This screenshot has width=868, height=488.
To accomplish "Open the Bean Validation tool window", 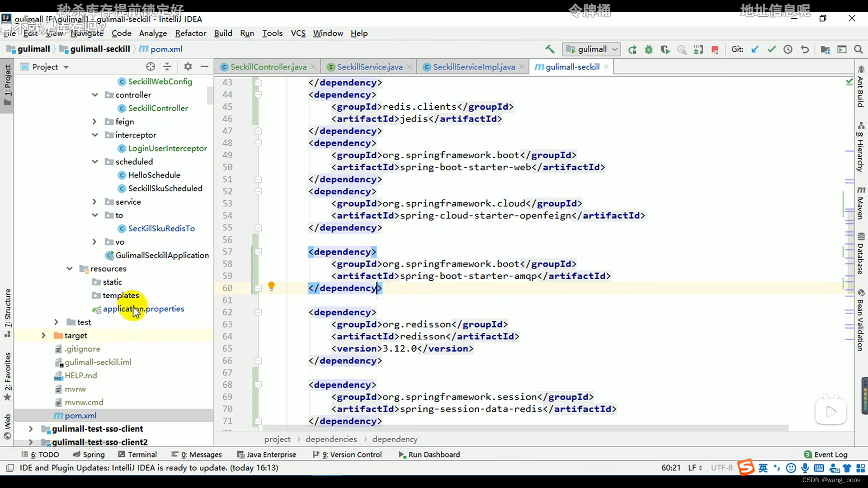I will pos(861,320).
